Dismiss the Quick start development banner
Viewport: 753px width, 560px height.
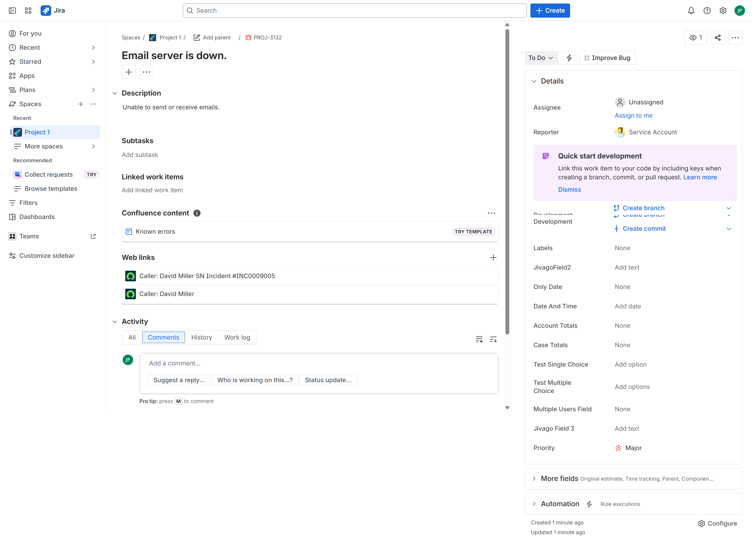[x=569, y=190]
